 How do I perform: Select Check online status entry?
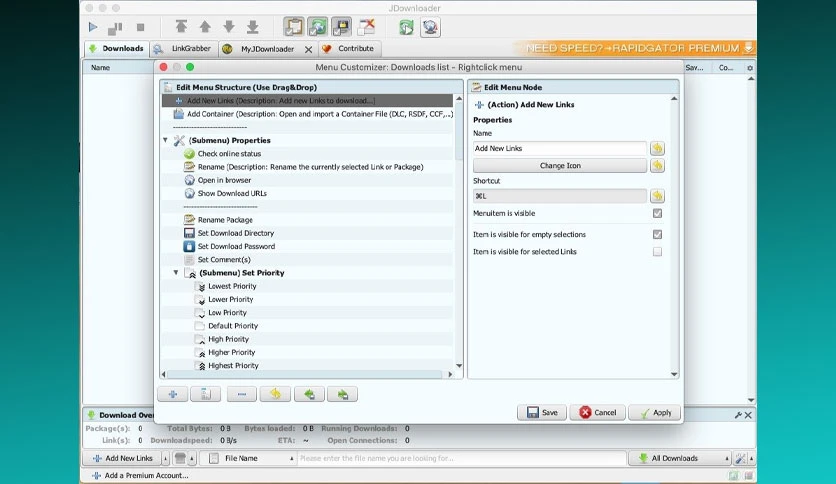point(229,154)
